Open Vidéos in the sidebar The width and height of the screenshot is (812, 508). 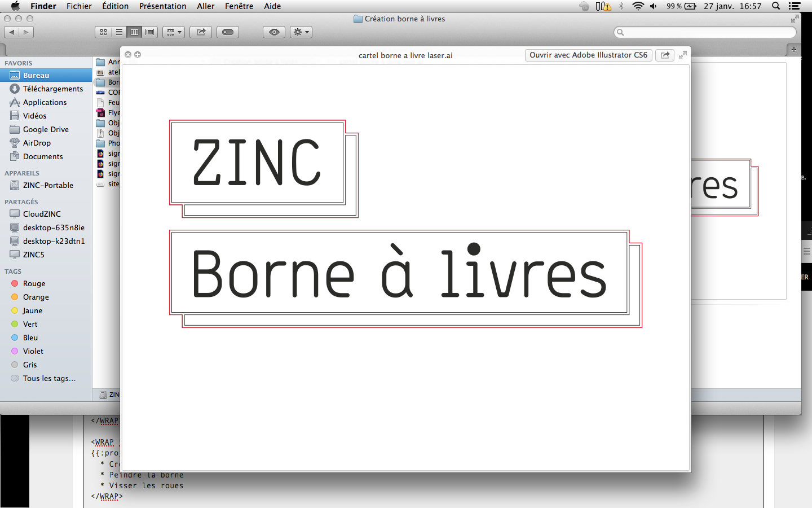click(x=46, y=116)
